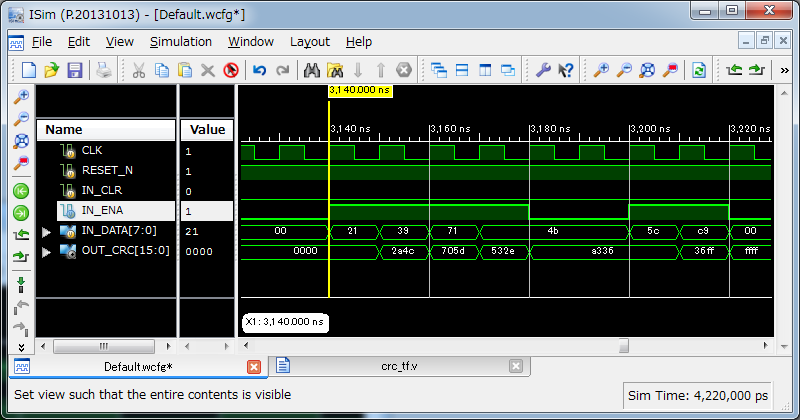Click the a336 value in OUT_CRC waveform
Image resolution: width=800 pixels, height=420 pixels.
[x=602, y=251]
